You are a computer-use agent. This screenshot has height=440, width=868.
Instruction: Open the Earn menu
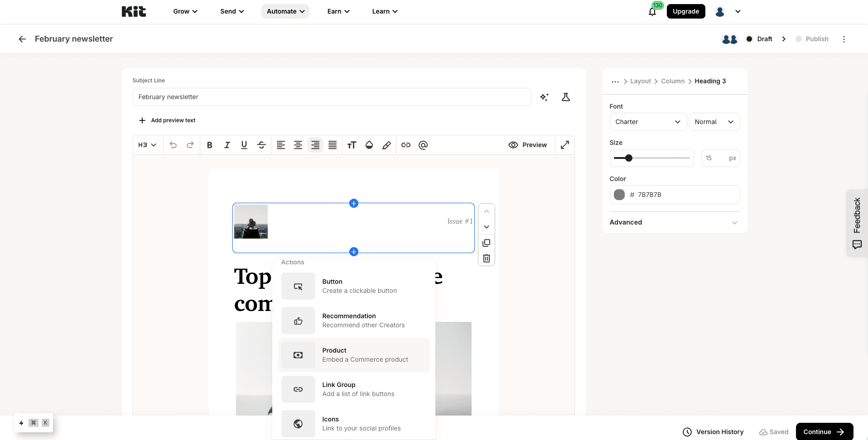pyautogui.click(x=338, y=11)
